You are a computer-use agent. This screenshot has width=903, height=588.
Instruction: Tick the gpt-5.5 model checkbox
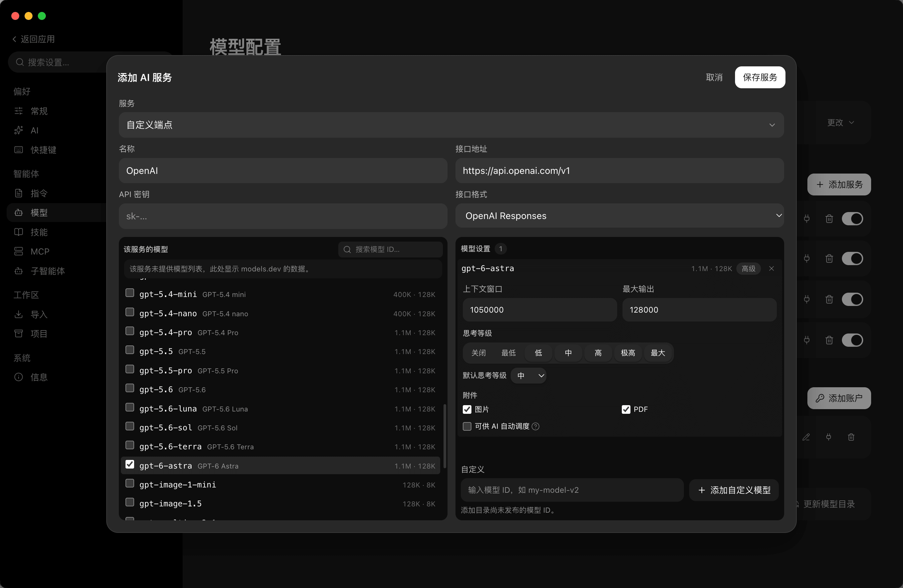click(130, 350)
